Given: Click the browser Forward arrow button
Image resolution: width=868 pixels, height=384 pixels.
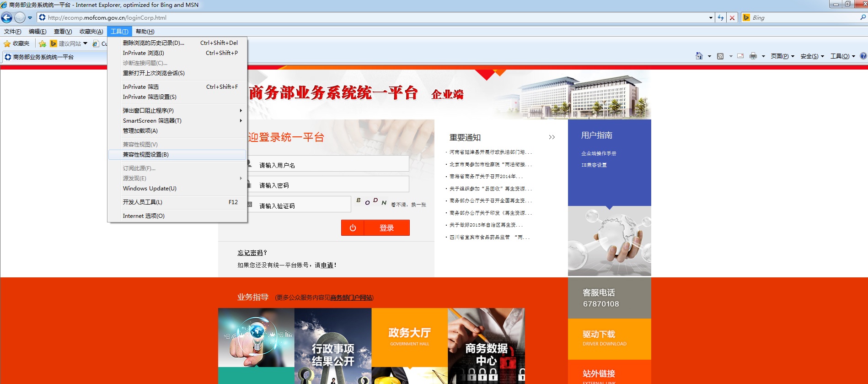Looking at the screenshot, I should pos(20,18).
